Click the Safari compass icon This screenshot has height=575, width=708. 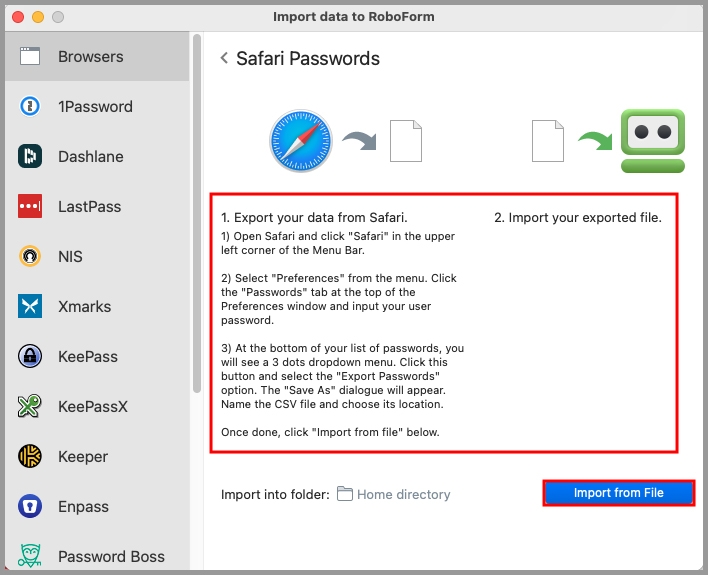click(300, 141)
